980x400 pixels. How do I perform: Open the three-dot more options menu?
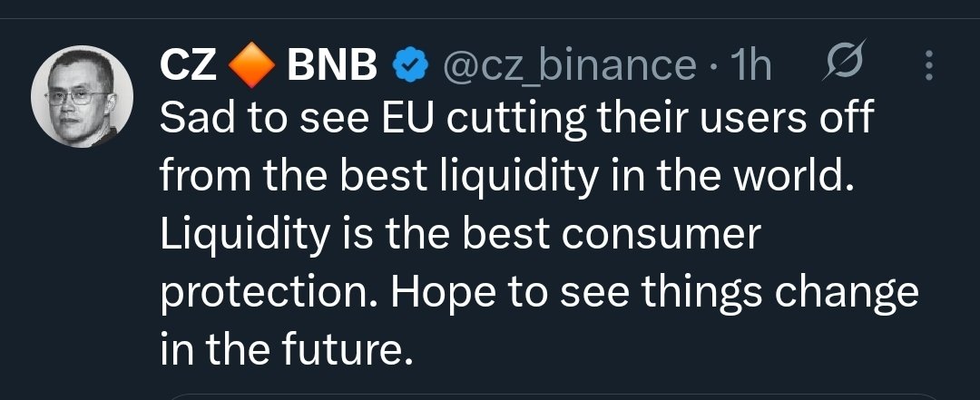click(x=929, y=65)
